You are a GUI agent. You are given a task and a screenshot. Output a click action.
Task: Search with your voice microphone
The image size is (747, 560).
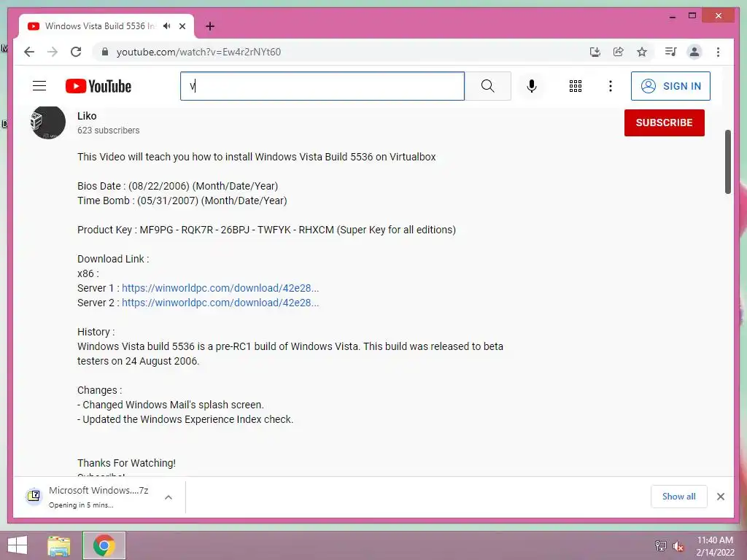click(x=532, y=86)
